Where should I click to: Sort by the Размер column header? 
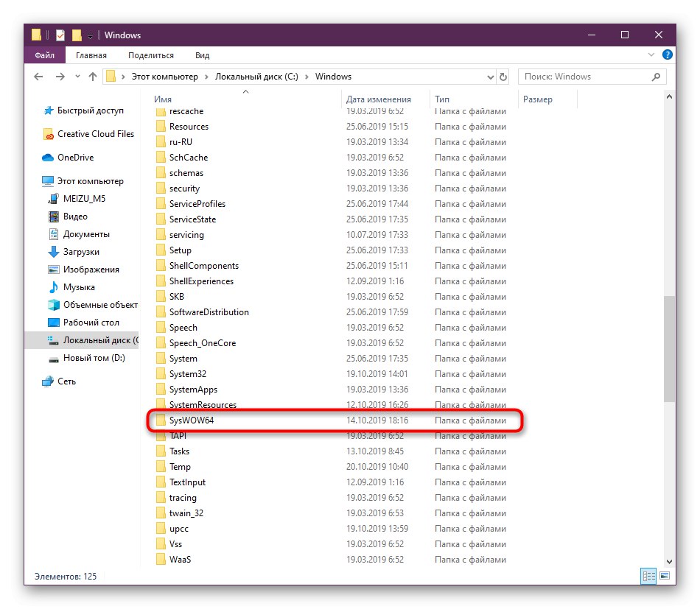[537, 99]
